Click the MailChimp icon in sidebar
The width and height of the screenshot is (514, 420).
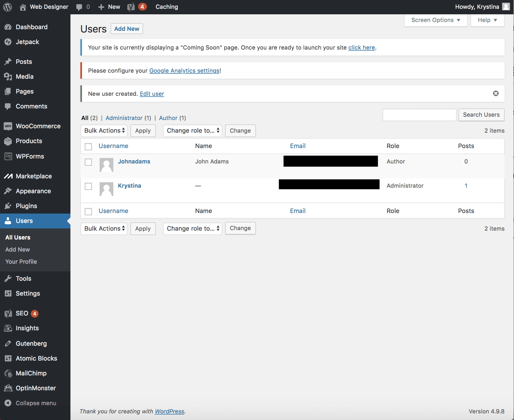coord(8,373)
